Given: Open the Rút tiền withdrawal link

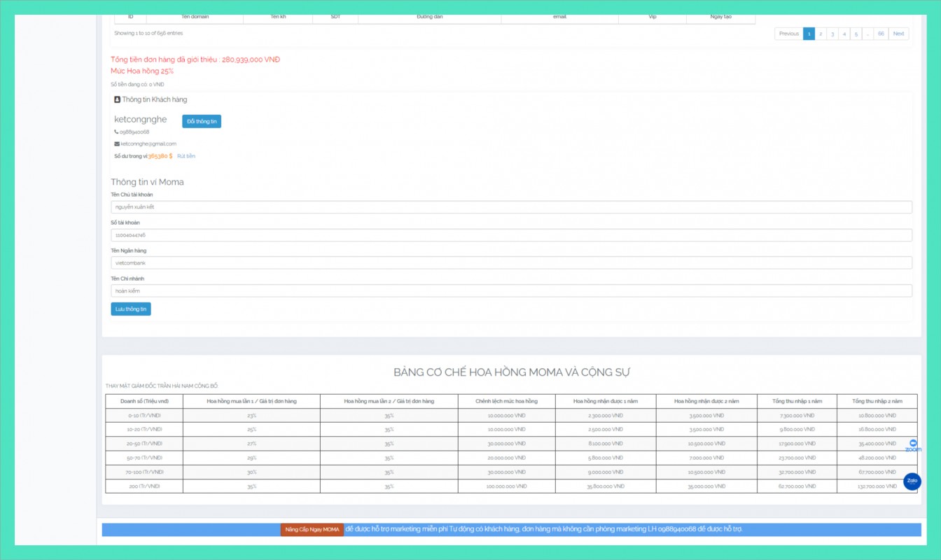Looking at the screenshot, I should pos(186,156).
